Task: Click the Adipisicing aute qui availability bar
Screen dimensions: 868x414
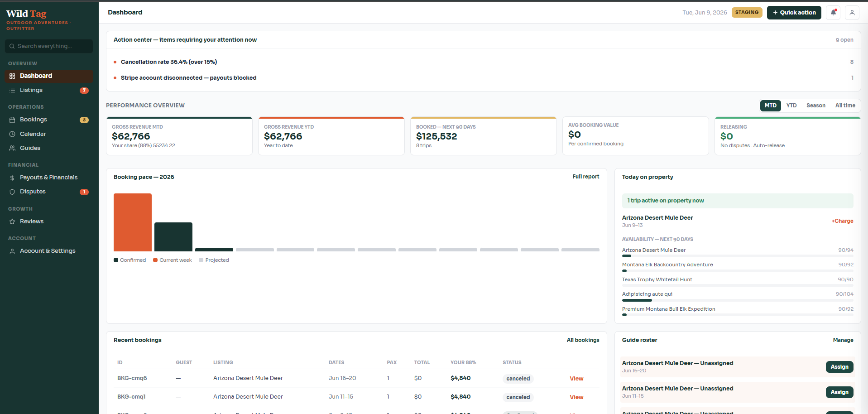Action: point(738,300)
